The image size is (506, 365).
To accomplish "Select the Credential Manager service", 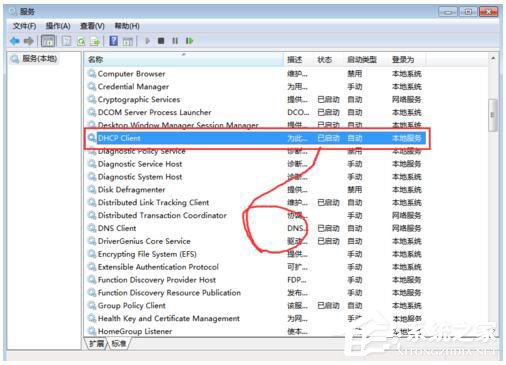I will 255,87.
